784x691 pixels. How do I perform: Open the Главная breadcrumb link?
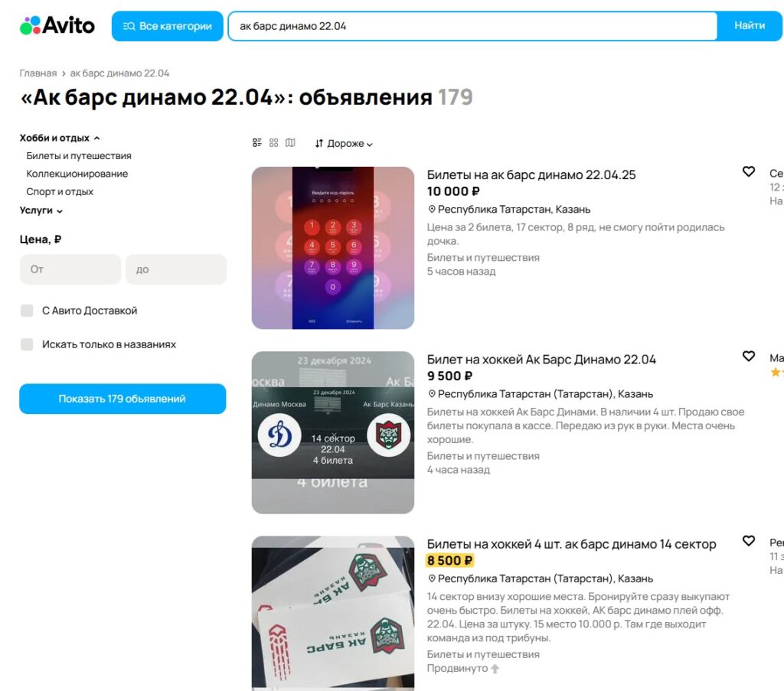pos(38,73)
